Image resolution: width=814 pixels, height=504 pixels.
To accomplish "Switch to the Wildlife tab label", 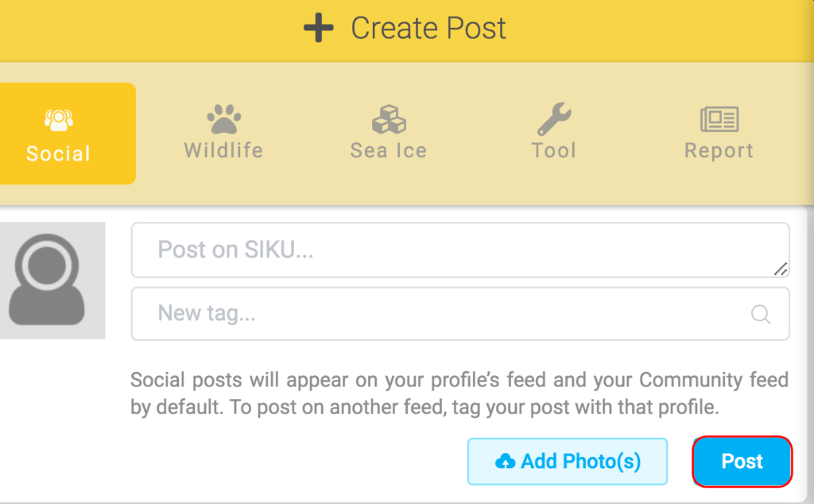I will point(223,150).
